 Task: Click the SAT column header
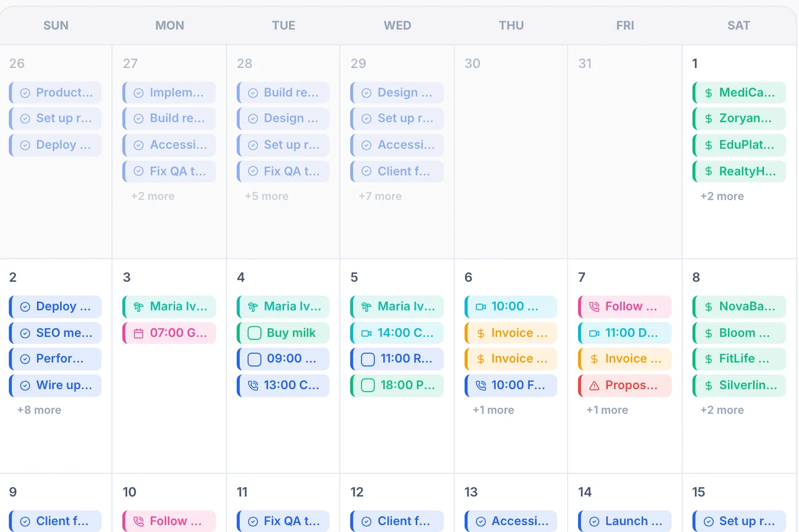739,26
